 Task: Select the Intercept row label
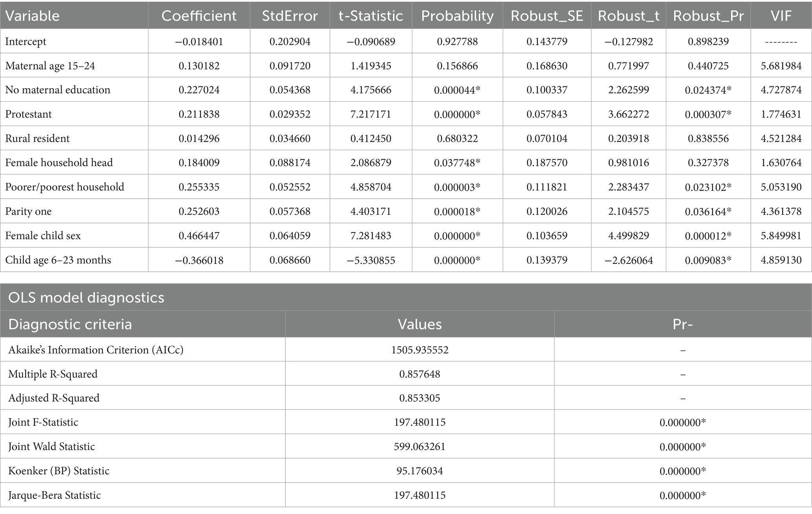tap(26, 42)
